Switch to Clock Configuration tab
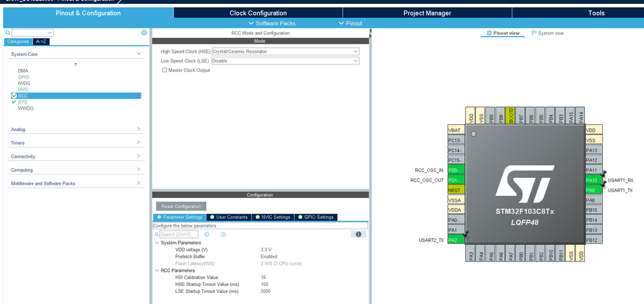Viewport: 644px width, 304px height. pos(258,13)
